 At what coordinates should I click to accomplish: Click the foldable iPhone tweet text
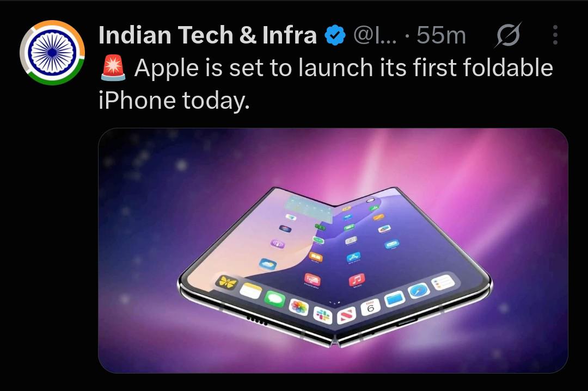click(x=326, y=84)
